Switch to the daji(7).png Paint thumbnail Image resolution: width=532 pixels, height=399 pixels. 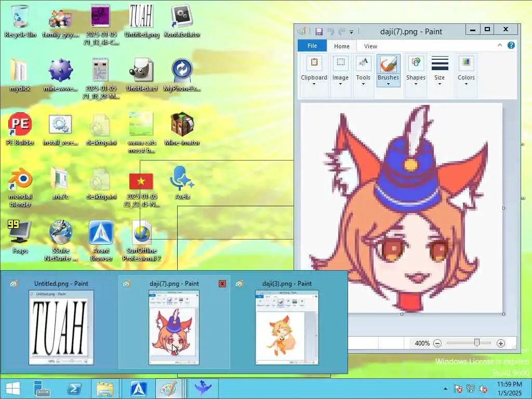click(x=174, y=327)
